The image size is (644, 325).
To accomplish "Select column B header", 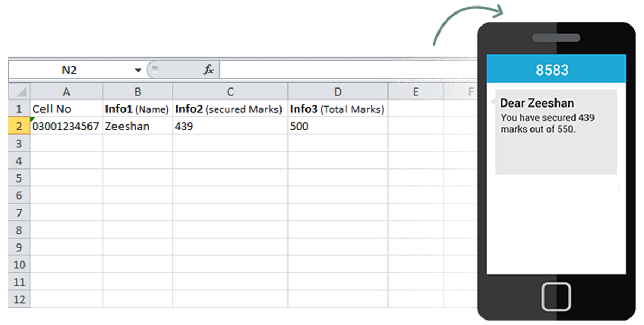I will [x=137, y=92].
